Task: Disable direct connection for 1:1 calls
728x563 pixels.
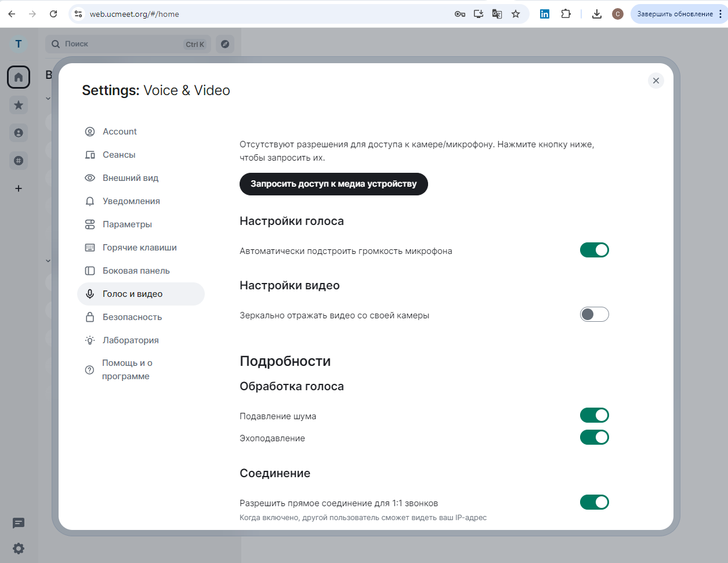Action: click(594, 502)
